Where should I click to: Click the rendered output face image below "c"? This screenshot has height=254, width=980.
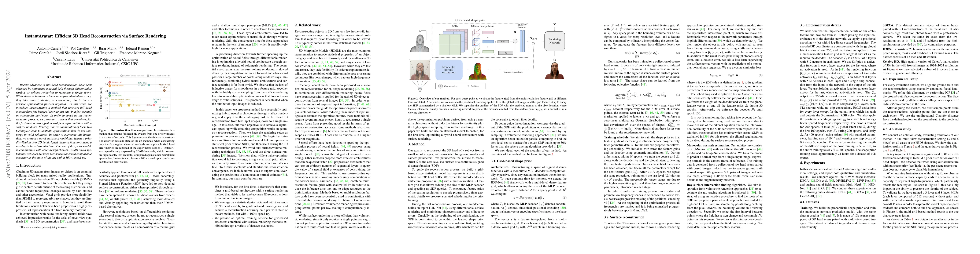click(x=555, y=71)
